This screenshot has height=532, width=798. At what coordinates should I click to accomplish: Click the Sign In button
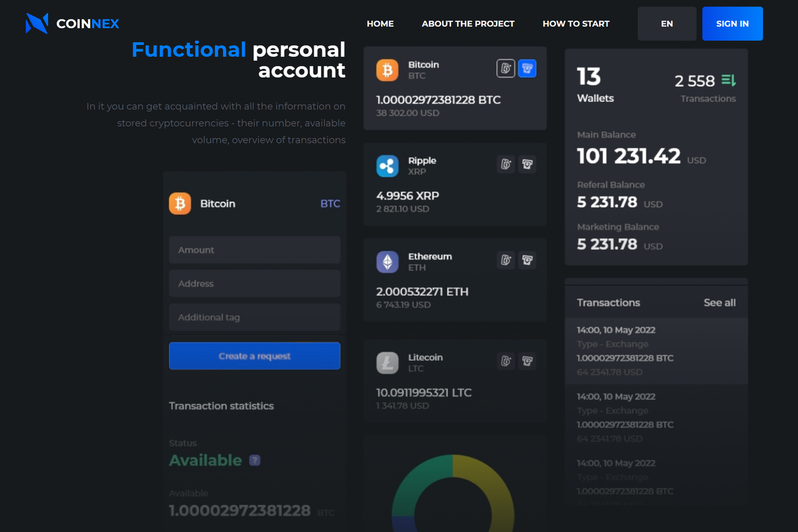click(732, 24)
